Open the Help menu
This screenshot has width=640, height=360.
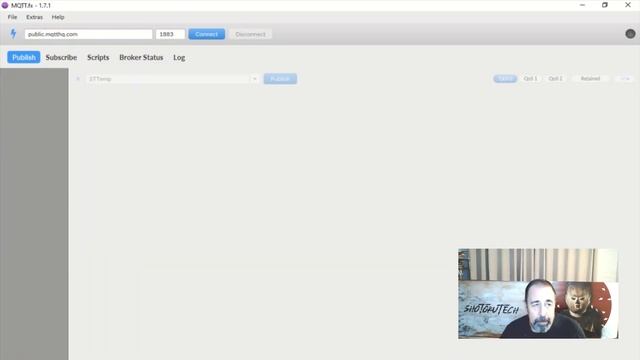click(x=58, y=17)
